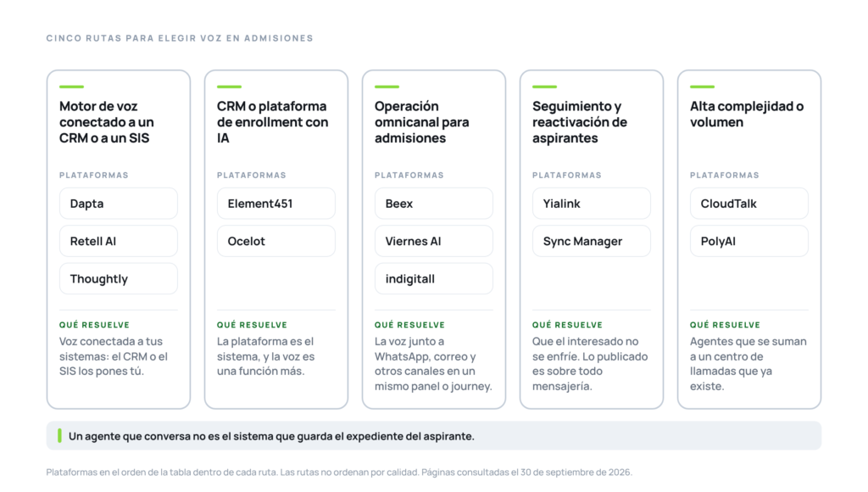Click the Ocelot platform box
868x492 pixels.
pos(276,241)
